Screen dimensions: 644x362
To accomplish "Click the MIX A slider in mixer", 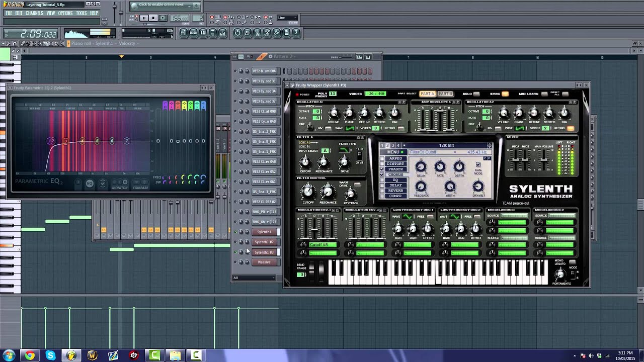I will (515, 161).
